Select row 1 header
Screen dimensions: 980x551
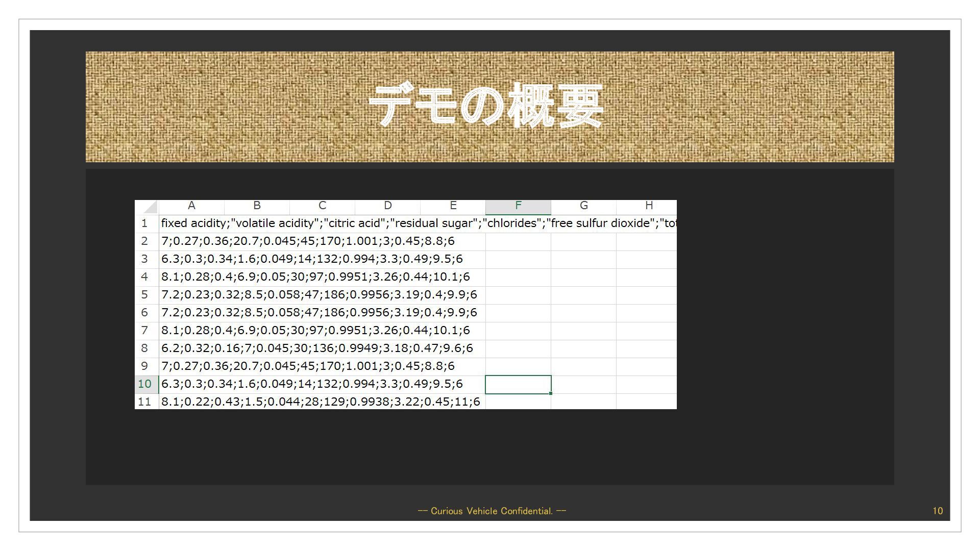(145, 223)
